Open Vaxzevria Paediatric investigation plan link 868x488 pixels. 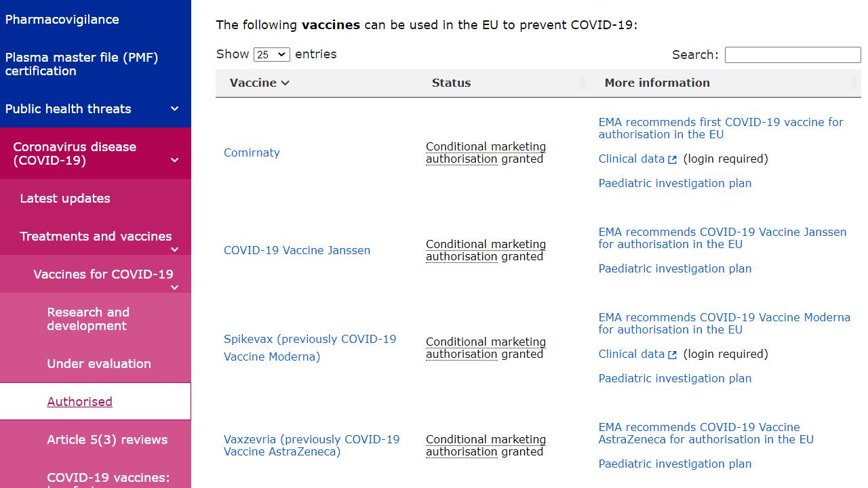click(675, 464)
